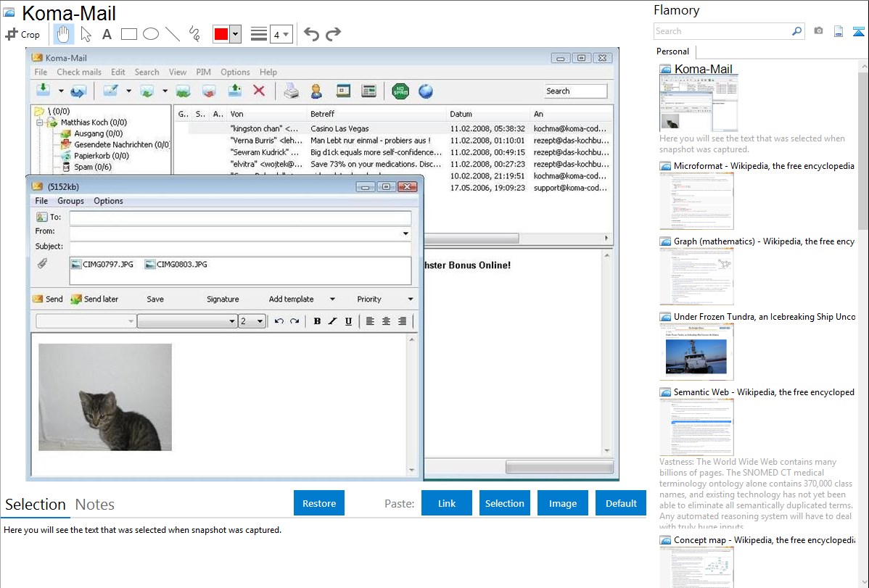Select the arrow pointer tool
Screen dimensions: 869x588
86,34
